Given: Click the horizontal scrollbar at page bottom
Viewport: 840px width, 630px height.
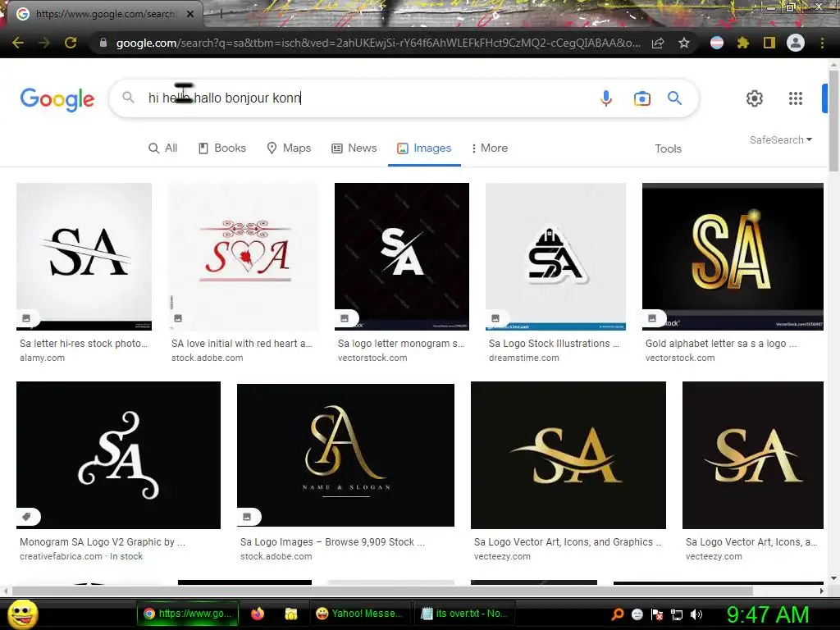Looking at the screenshot, I should click(x=382, y=591).
